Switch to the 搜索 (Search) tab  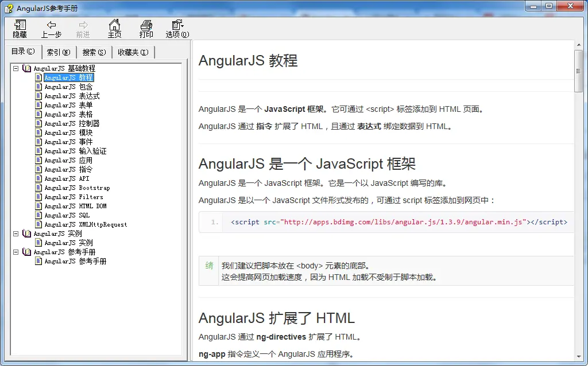(x=94, y=52)
